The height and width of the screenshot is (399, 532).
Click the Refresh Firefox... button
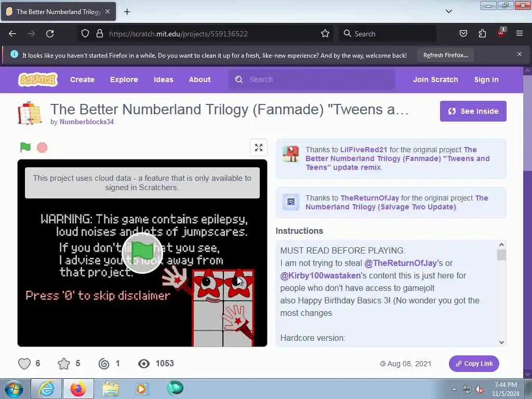tap(445, 55)
